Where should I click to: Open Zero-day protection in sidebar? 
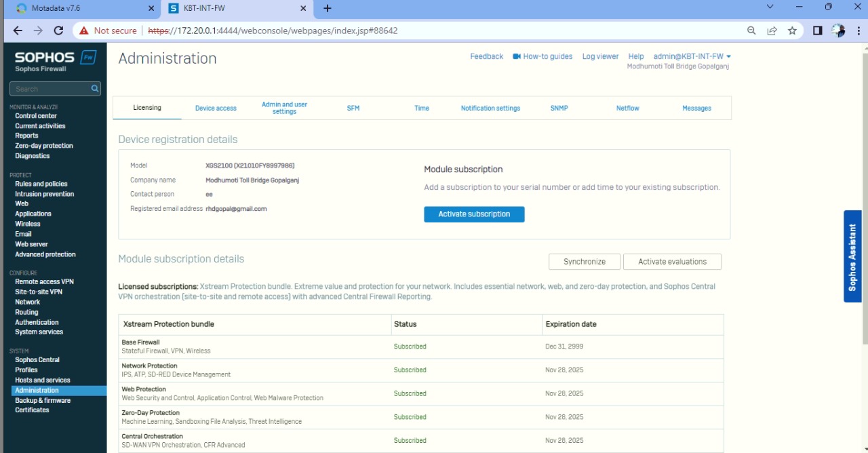(44, 146)
